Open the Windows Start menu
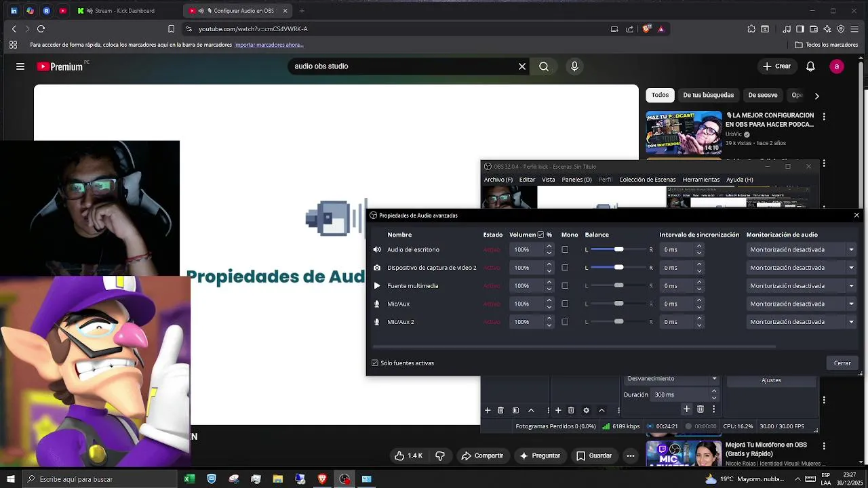The height and width of the screenshot is (488, 868). 11,479
